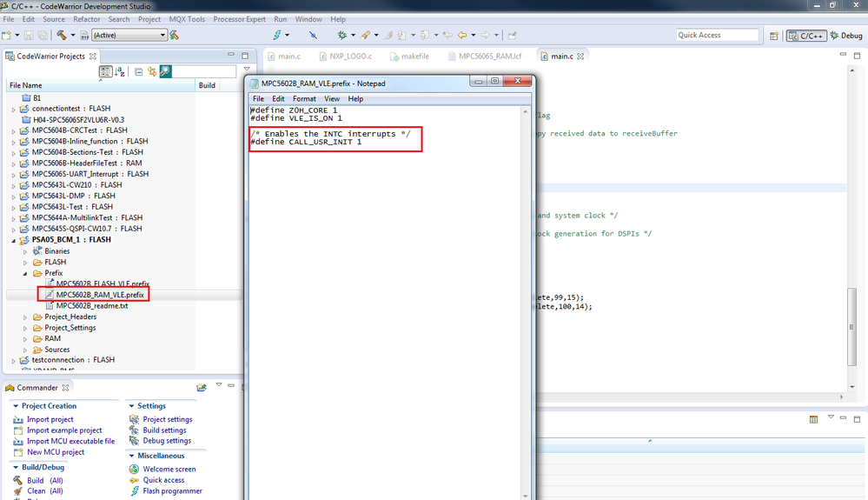Screen dimensions: 868x500
Task: Close the CodeWarrior Projects view tab
Action: (92, 57)
